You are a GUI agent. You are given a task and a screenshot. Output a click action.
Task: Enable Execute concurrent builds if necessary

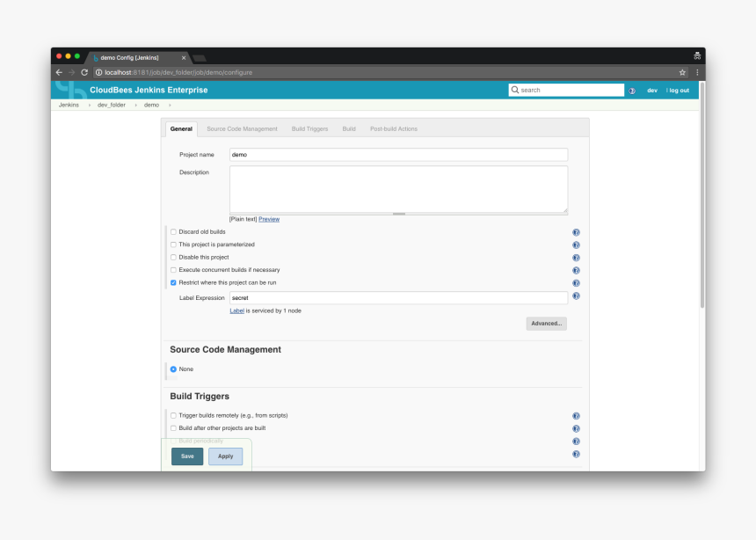(173, 270)
